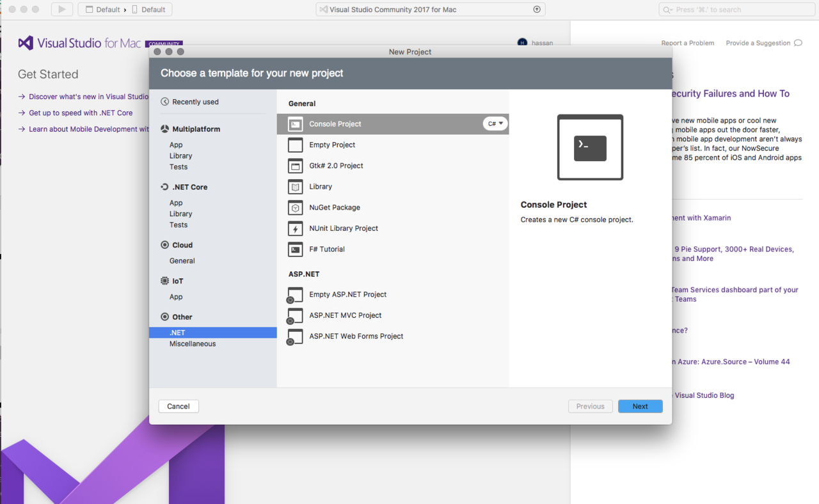
Task: Open the F# Tutorial template icon
Action: click(x=295, y=249)
